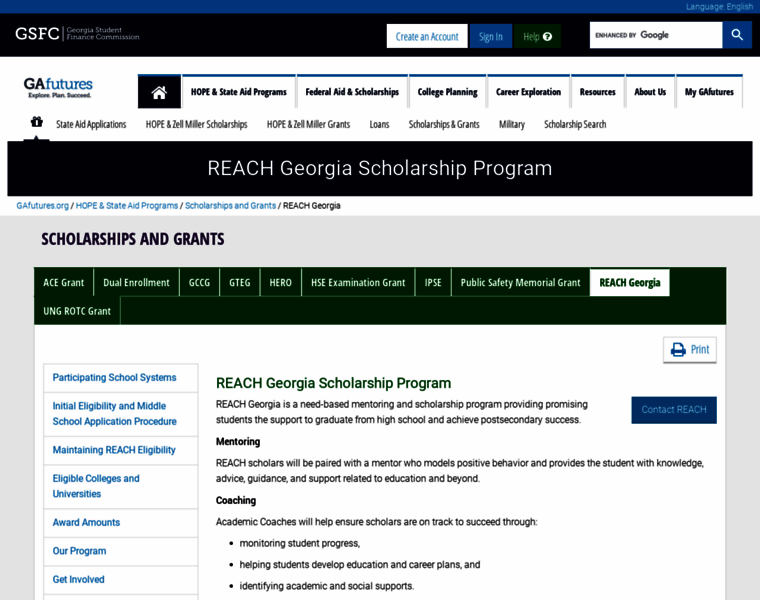Open the Military submenu link
Image resolution: width=760 pixels, height=600 pixels.
coord(512,125)
